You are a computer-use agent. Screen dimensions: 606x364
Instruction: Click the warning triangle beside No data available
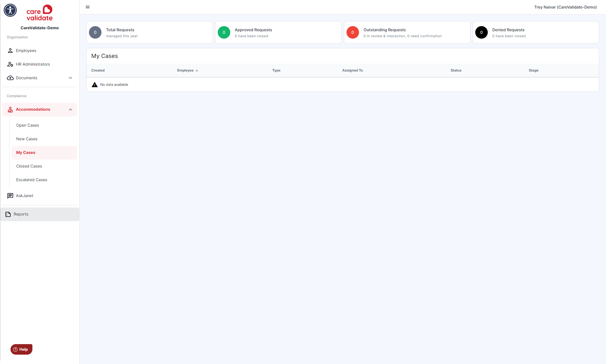(95, 85)
